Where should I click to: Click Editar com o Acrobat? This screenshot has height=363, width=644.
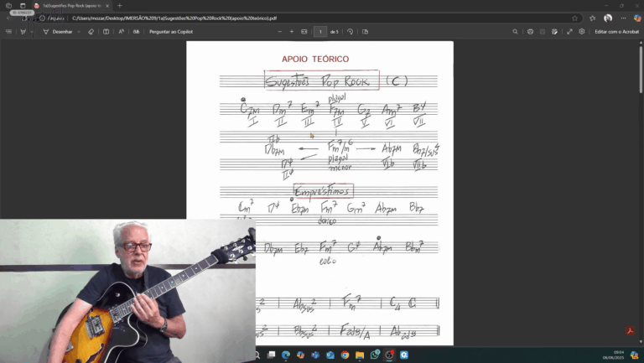[616, 32]
